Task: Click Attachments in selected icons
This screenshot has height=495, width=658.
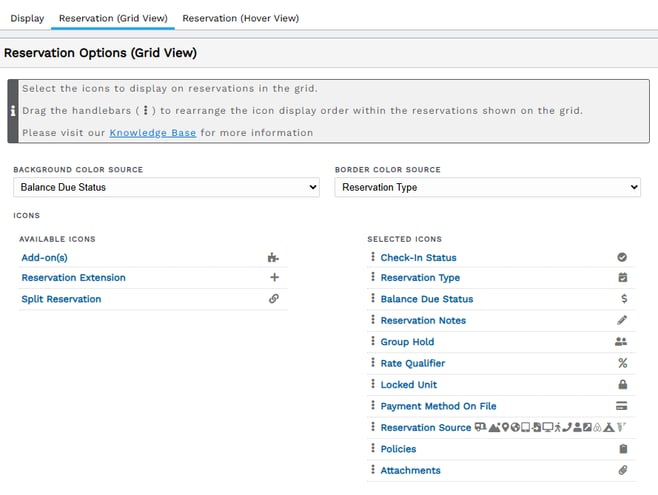Action: 410,470
